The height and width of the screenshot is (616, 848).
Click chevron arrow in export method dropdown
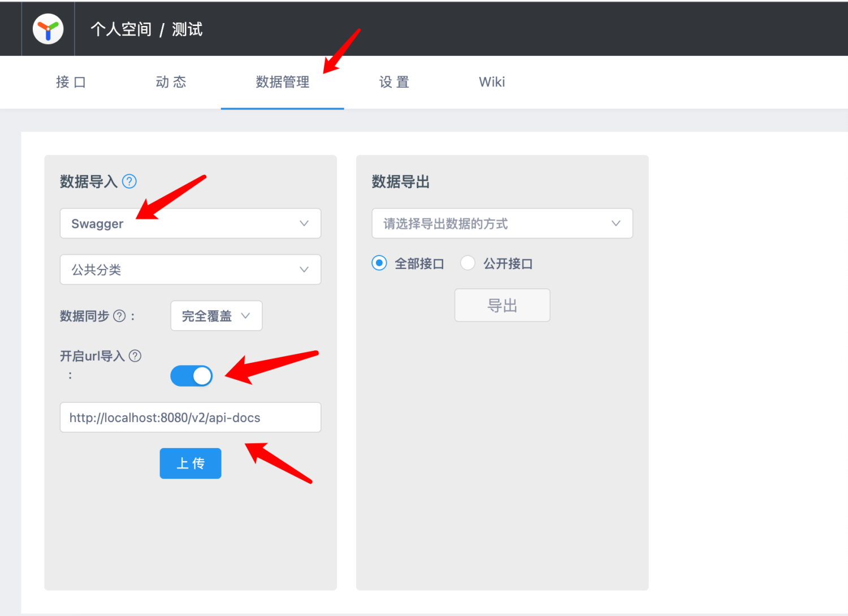[x=616, y=223]
